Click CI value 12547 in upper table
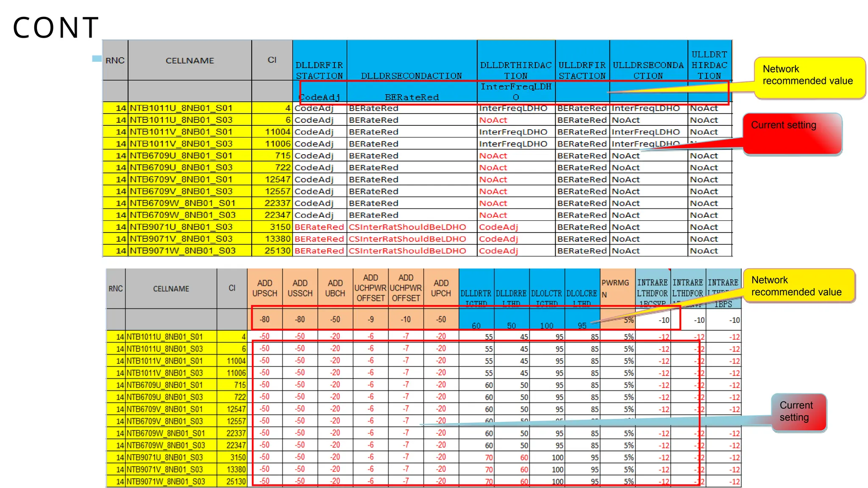868x488 pixels. pos(278,179)
